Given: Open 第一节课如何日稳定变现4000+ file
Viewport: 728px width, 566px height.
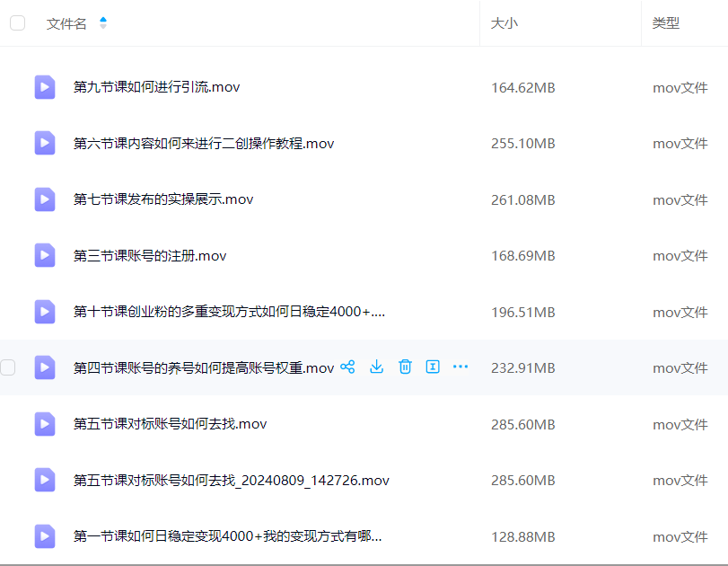Looking at the screenshot, I should click(x=227, y=536).
